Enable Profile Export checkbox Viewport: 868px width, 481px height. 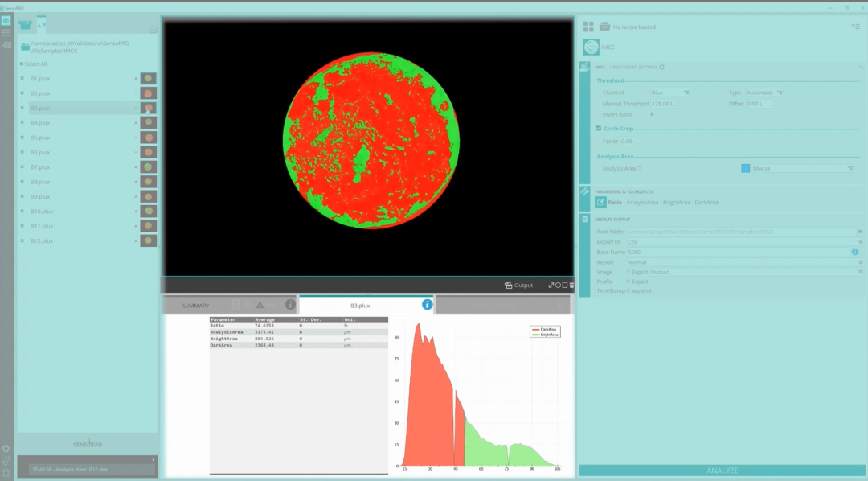(x=628, y=282)
